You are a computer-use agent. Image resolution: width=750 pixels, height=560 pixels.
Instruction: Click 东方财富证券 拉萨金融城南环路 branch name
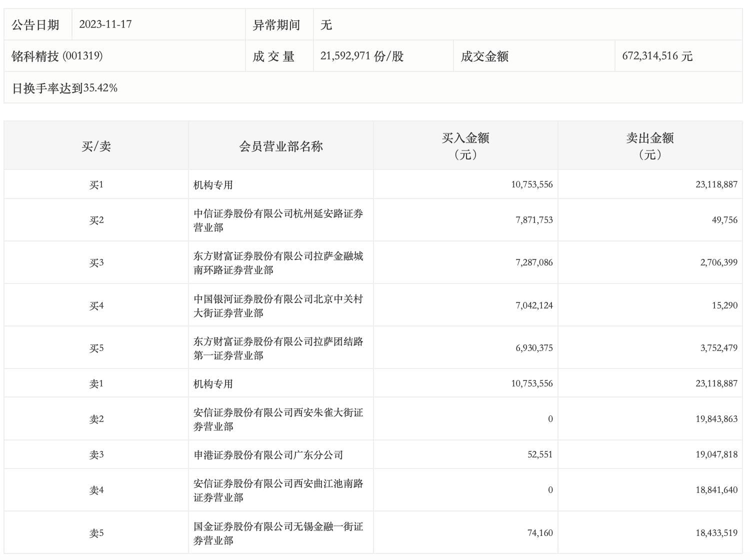[x=278, y=263]
